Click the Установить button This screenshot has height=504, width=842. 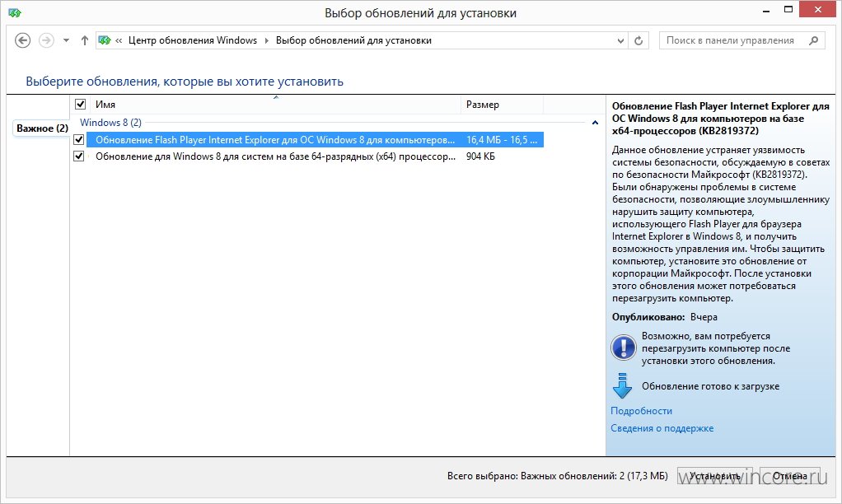point(715,476)
